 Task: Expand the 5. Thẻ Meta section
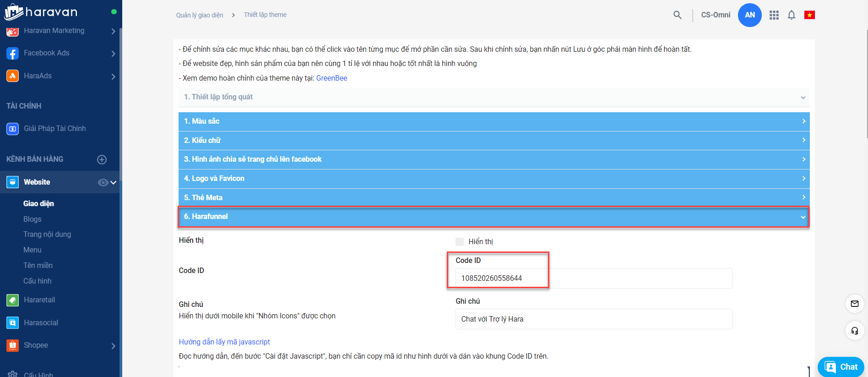coord(494,197)
